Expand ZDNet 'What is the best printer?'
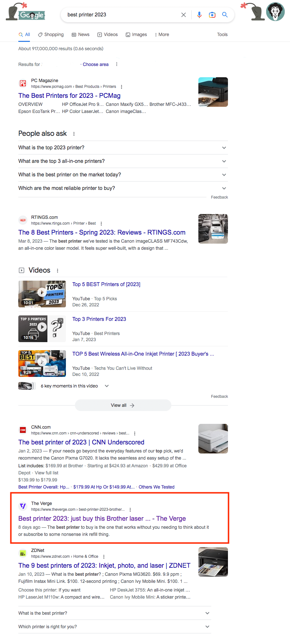This screenshot has height=644, width=290. click(x=115, y=613)
